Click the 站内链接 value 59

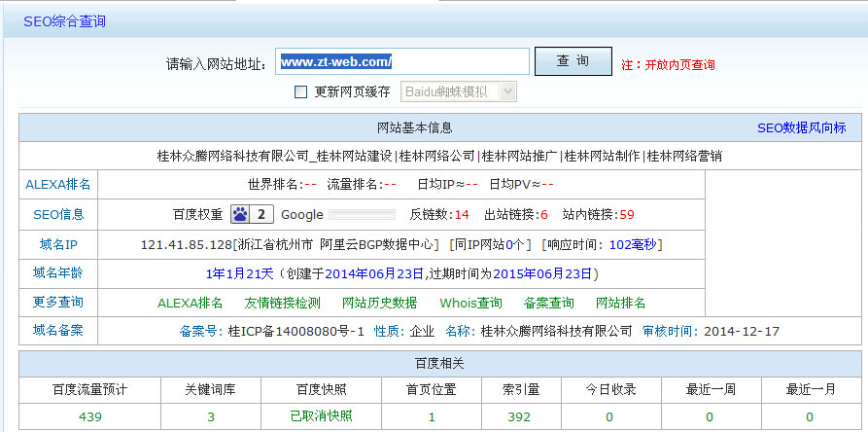click(627, 215)
